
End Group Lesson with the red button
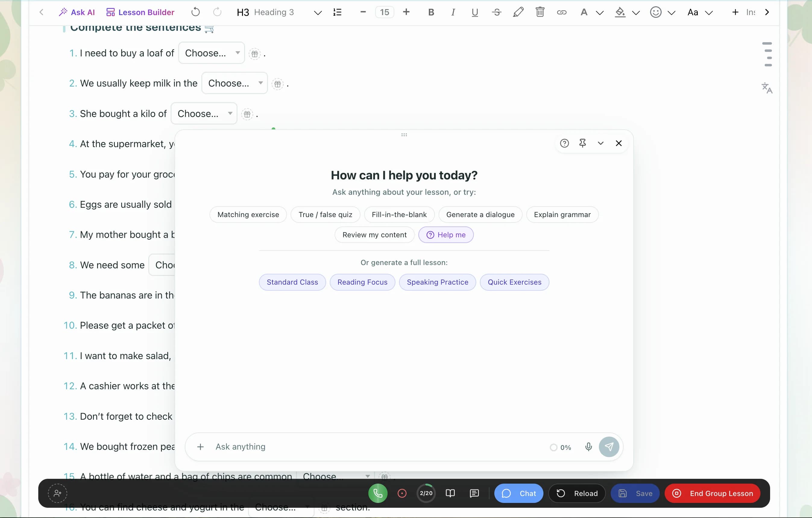pyautogui.click(x=712, y=493)
